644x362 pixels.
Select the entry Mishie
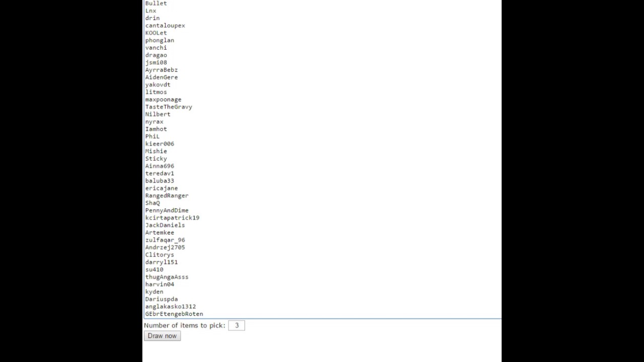pyautogui.click(x=156, y=151)
